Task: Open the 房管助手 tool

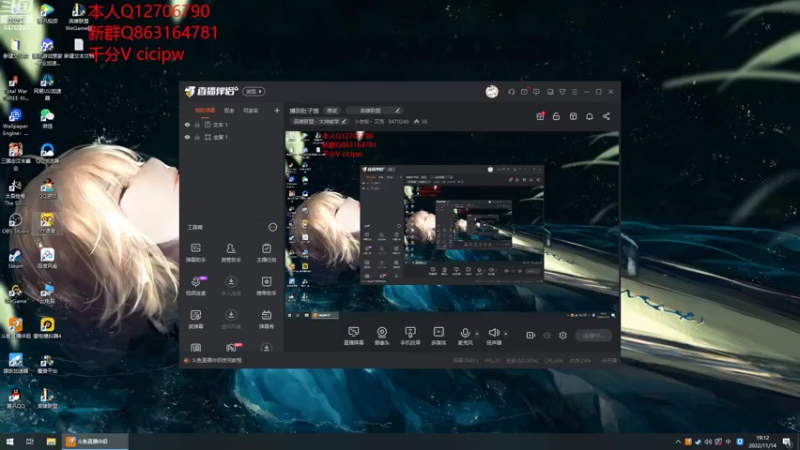Action: [x=231, y=253]
